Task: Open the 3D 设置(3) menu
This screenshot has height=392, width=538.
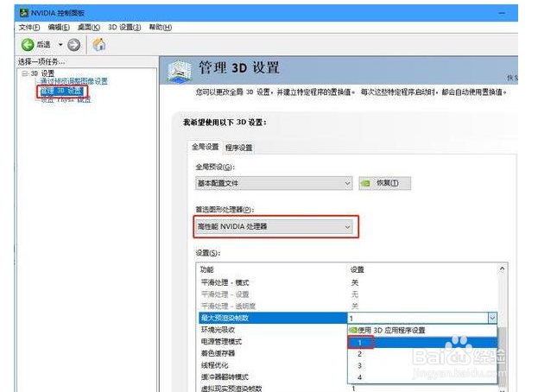Action: [124, 28]
